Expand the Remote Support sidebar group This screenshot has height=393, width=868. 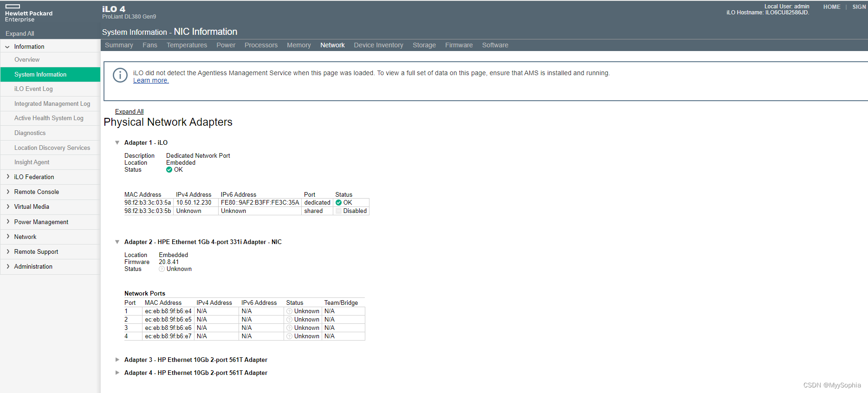click(x=7, y=251)
